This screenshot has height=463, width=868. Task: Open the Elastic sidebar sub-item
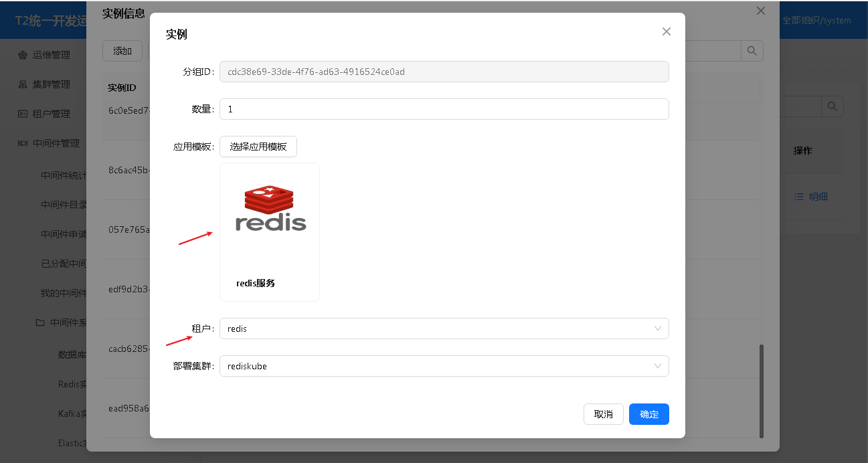(72, 443)
